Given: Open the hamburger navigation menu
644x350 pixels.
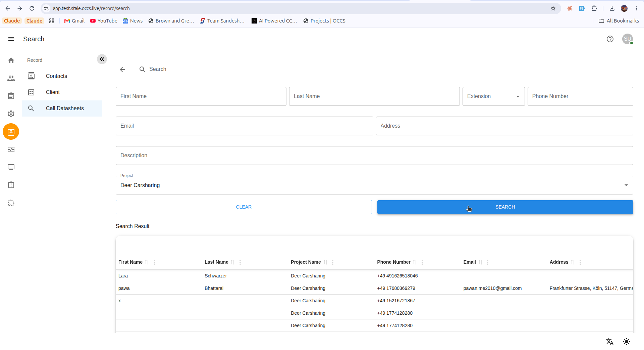Looking at the screenshot, I should pyautogui.click(x=11, y=39).
